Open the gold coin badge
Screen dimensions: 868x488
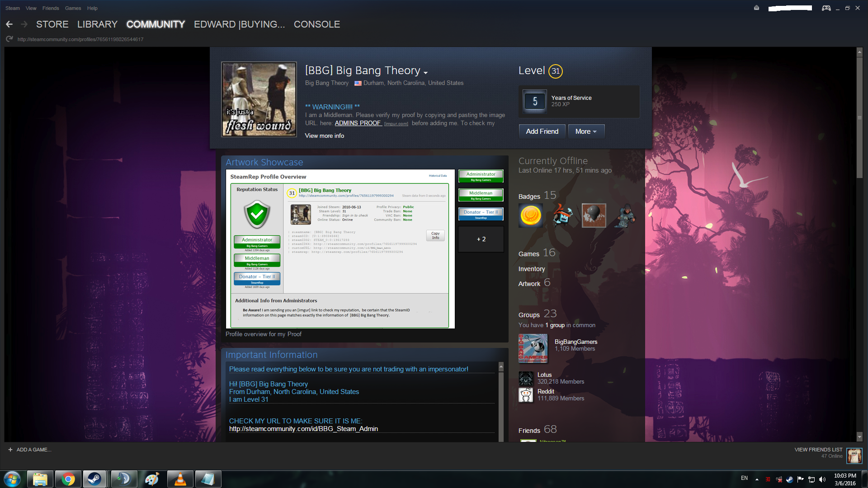click(531, 216)
